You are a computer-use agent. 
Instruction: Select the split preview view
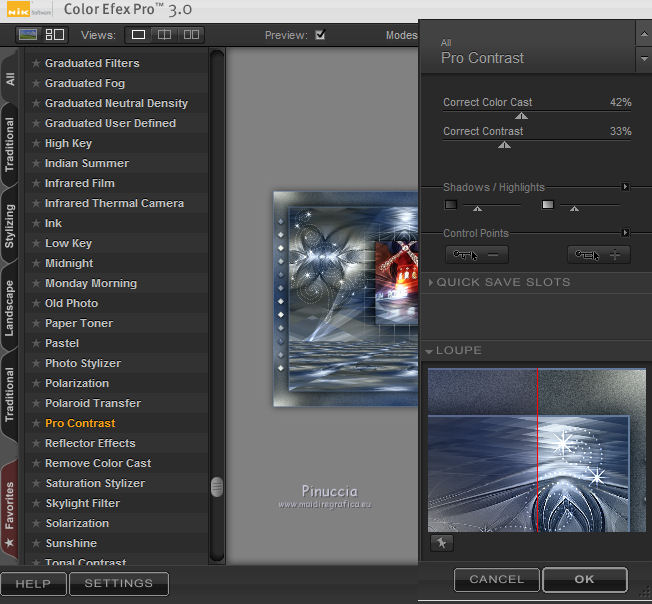click(x=165, y=35)
